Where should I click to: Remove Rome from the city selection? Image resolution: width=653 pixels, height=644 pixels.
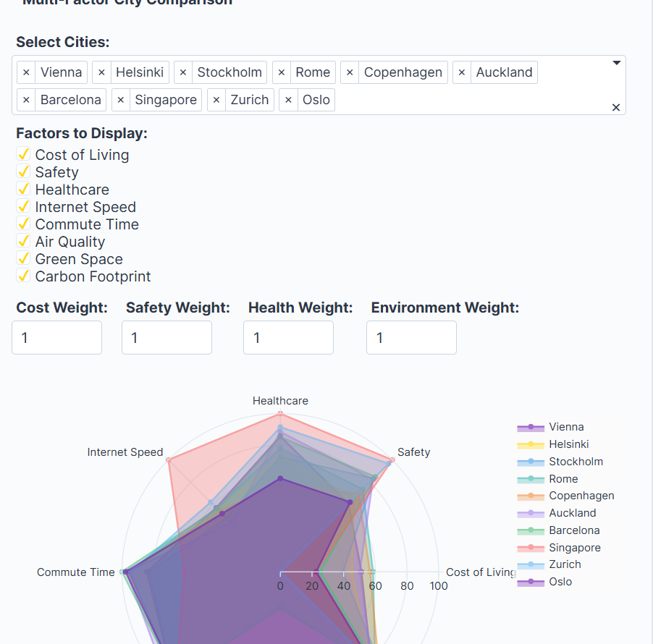(281, 72)
